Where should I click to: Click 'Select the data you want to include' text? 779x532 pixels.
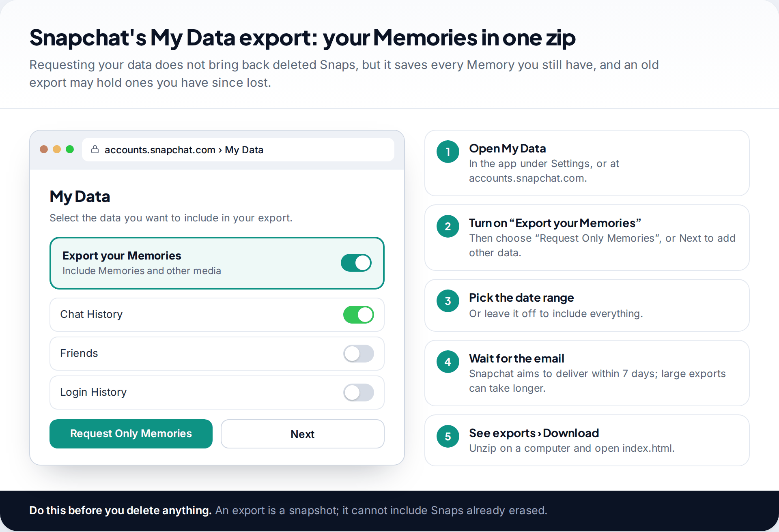click(171, 218)
